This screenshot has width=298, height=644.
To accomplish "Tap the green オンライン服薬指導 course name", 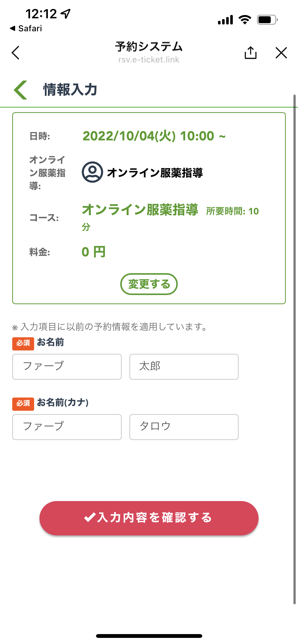I will [140, 210].
